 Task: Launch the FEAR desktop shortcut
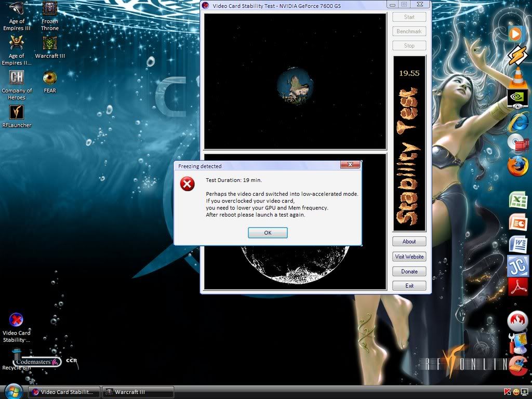[x=50, y=82]
